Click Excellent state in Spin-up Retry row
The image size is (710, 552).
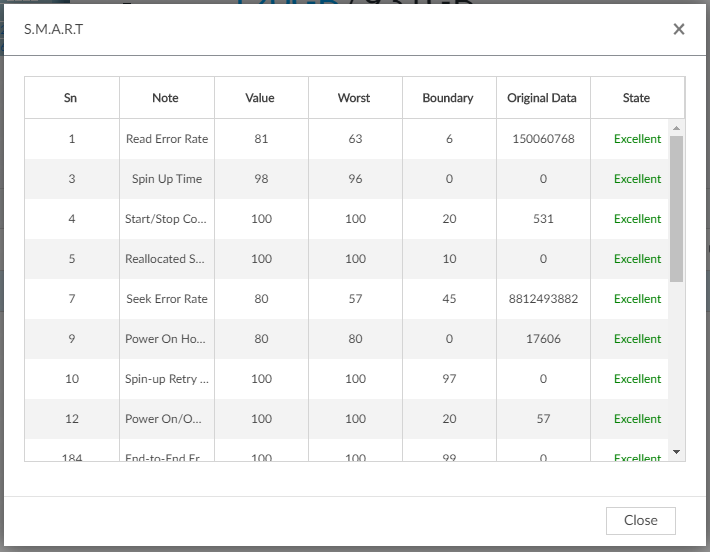pyautogui.click(x=637, y=379)
